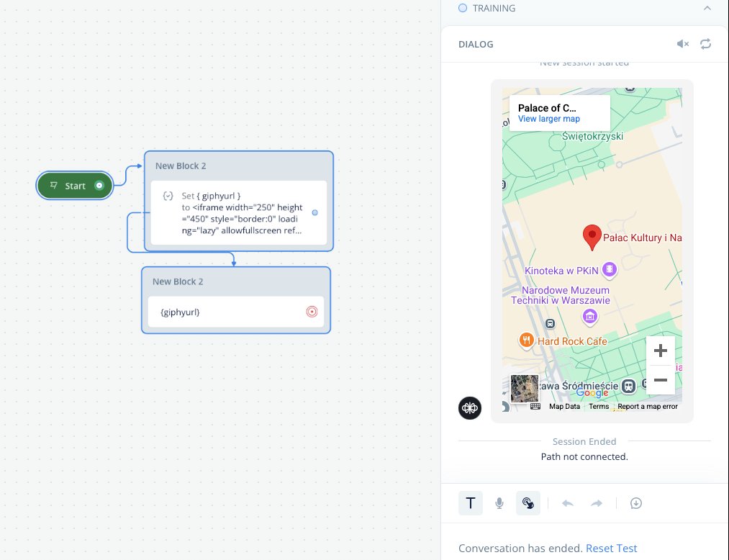Open the map Terms link
This screenshot has width=729, height=560.
599,406
